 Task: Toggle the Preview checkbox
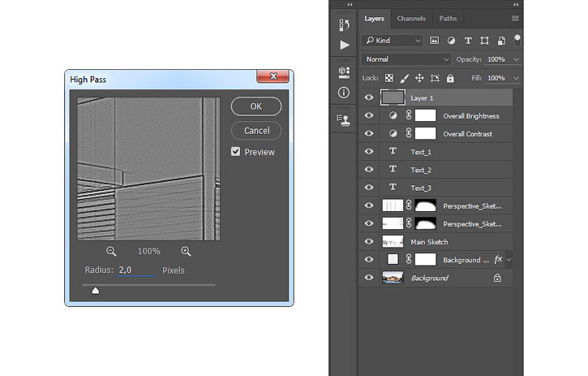[x=235, y=151]
